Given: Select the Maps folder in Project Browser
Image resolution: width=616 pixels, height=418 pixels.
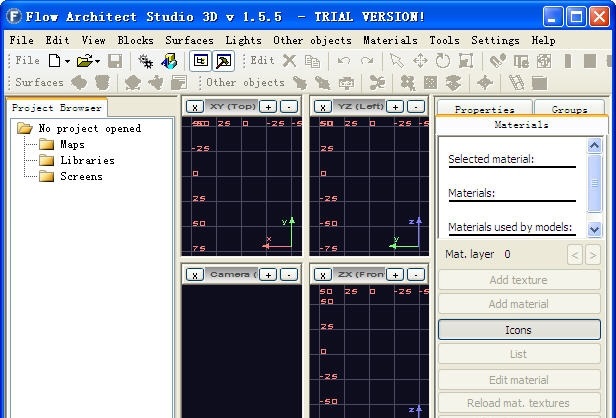Looking at the screenshot, I should pos(72,144).
